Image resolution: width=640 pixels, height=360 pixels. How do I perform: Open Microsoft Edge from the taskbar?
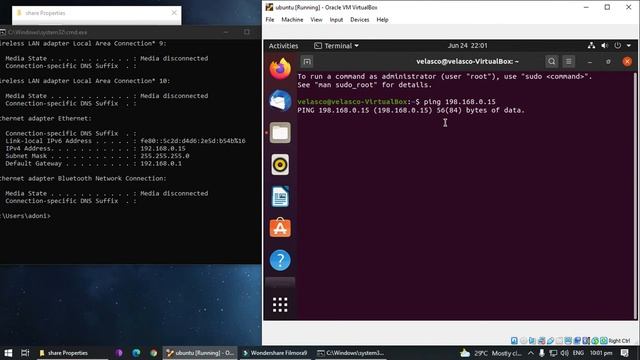(136, 353)
